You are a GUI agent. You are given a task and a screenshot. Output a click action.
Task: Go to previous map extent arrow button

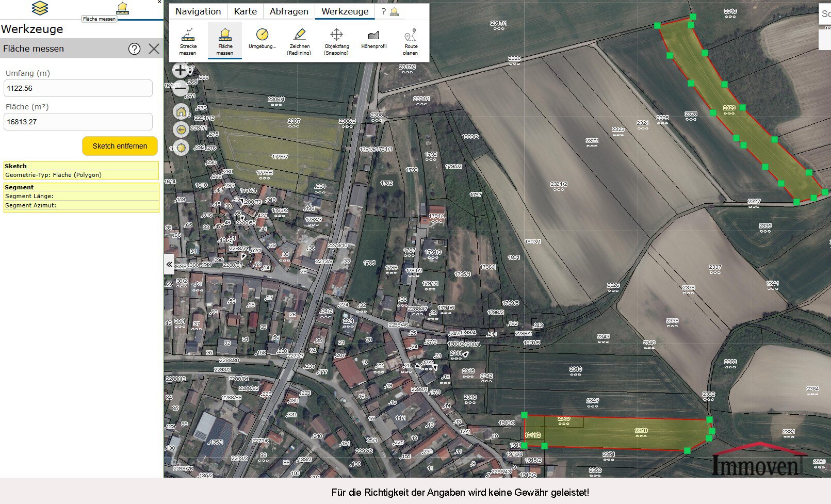click(x=181, y=129)
